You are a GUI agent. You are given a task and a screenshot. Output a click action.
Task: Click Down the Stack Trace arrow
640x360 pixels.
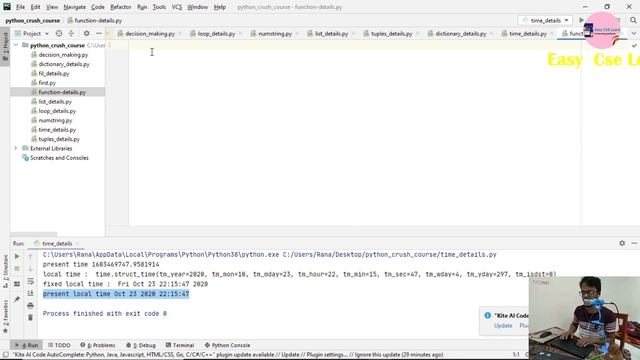[30, 269]
